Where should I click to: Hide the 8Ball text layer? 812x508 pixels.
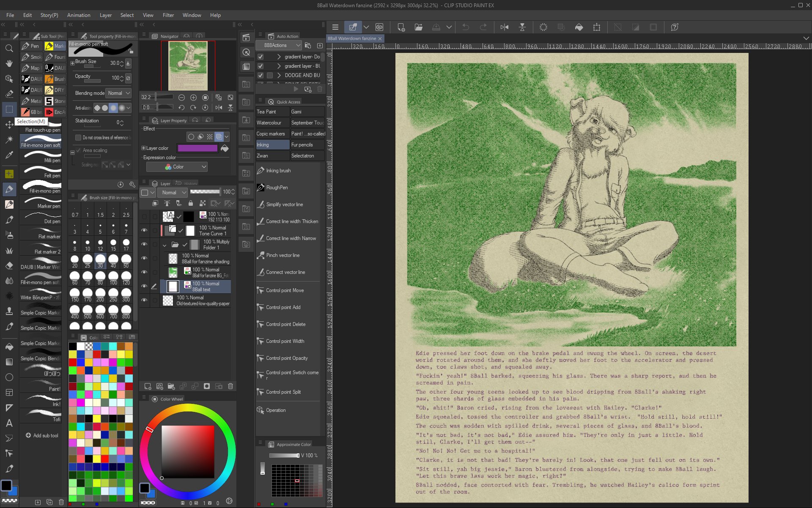(144, 287)
